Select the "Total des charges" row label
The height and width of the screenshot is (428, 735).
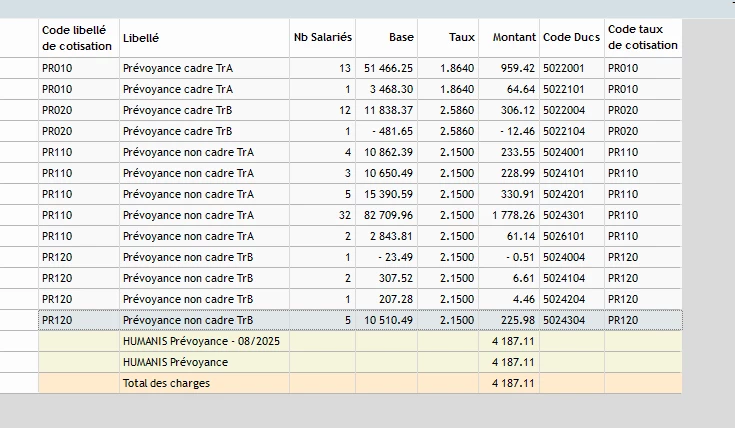[166, 383]
